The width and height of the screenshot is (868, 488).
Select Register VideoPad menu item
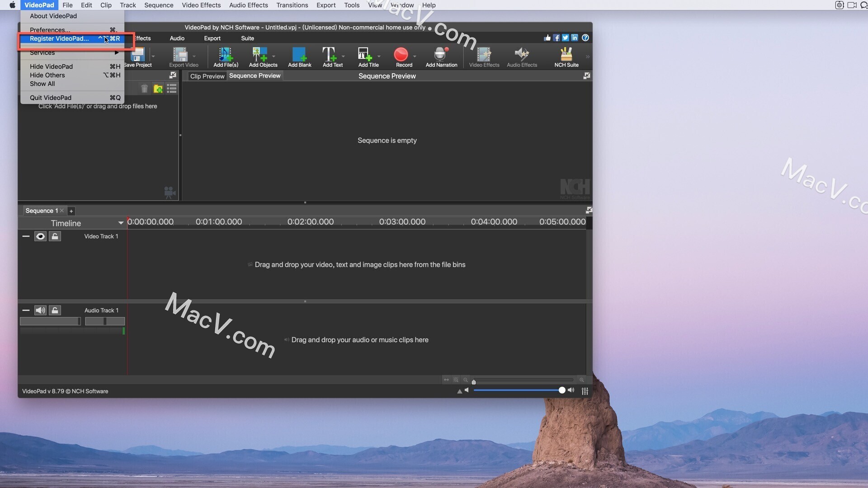coord(72,39)
